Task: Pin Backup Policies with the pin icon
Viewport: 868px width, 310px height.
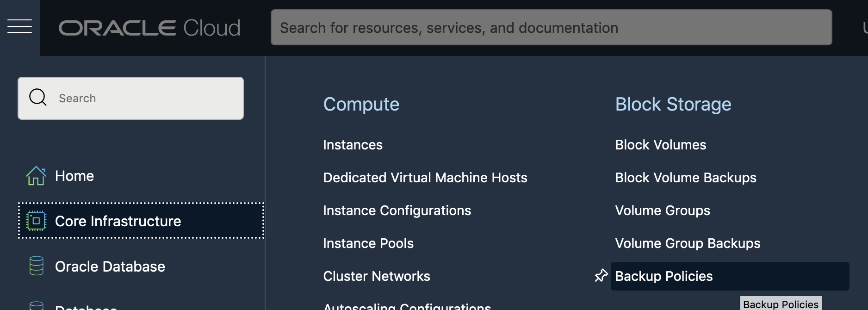Action: coord(601,276)
